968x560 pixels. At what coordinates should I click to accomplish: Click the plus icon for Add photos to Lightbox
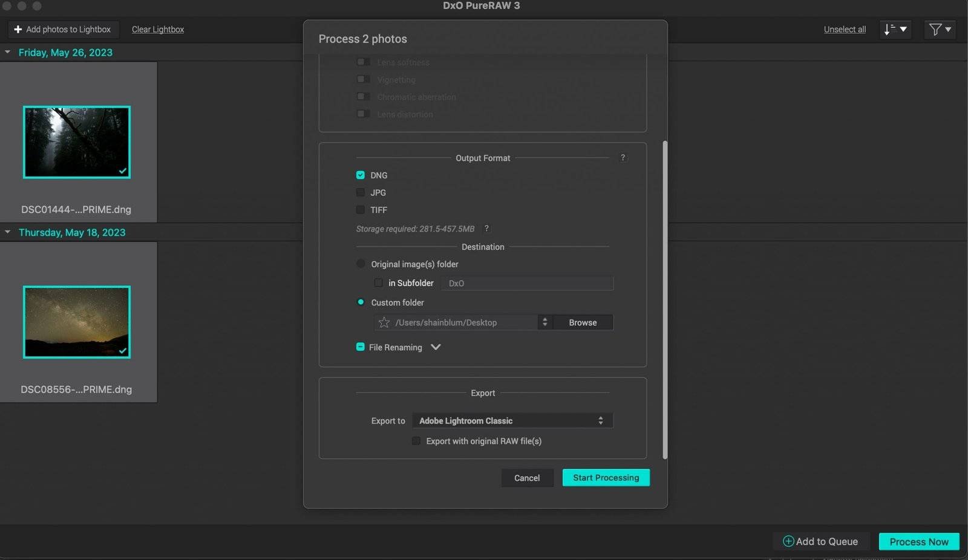click(x=18, y=29)
